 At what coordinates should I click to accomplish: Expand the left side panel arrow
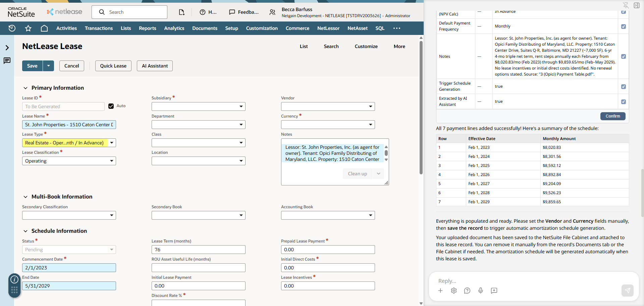coord(7,48)
